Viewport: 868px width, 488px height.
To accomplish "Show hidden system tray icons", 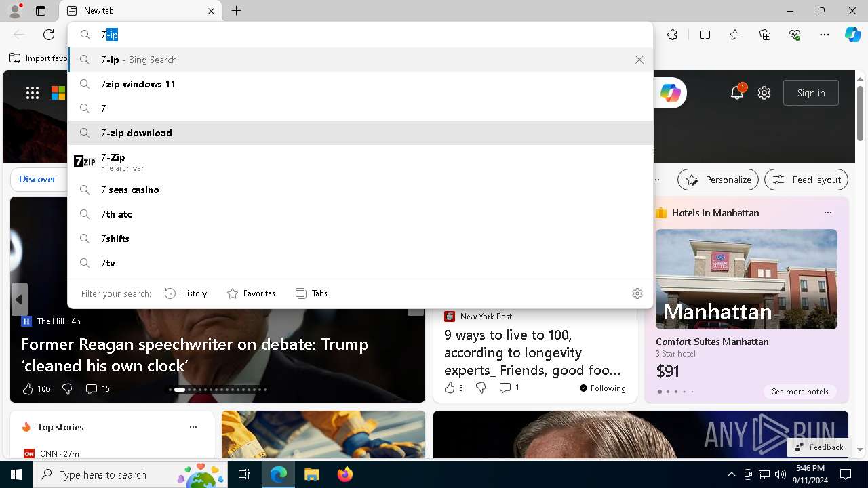I will (731, 474).
